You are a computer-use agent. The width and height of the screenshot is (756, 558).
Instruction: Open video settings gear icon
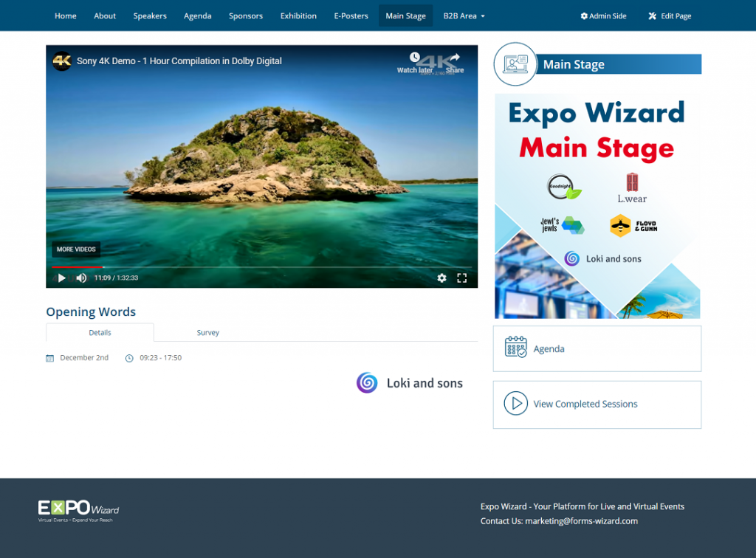click(441, 278)
